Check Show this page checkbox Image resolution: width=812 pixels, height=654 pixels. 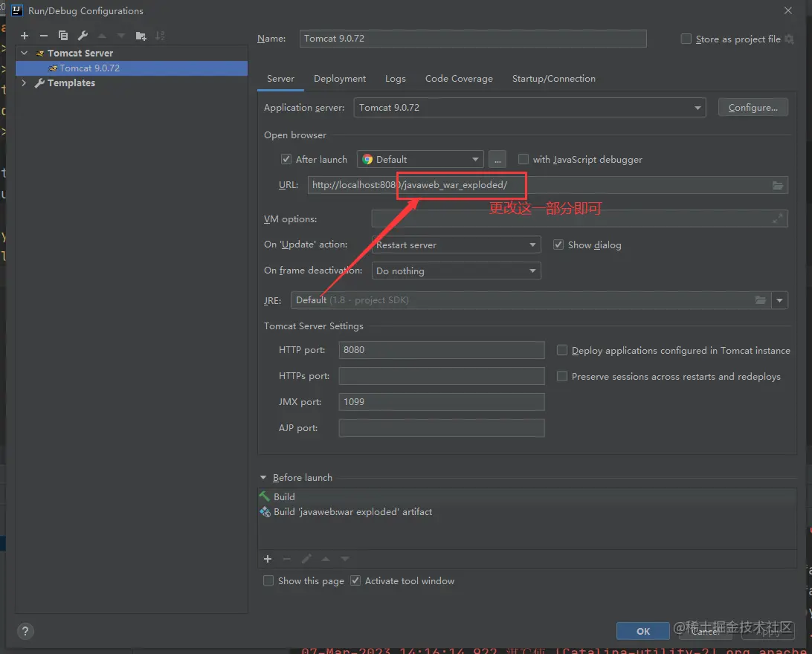[x=268, y=580]
